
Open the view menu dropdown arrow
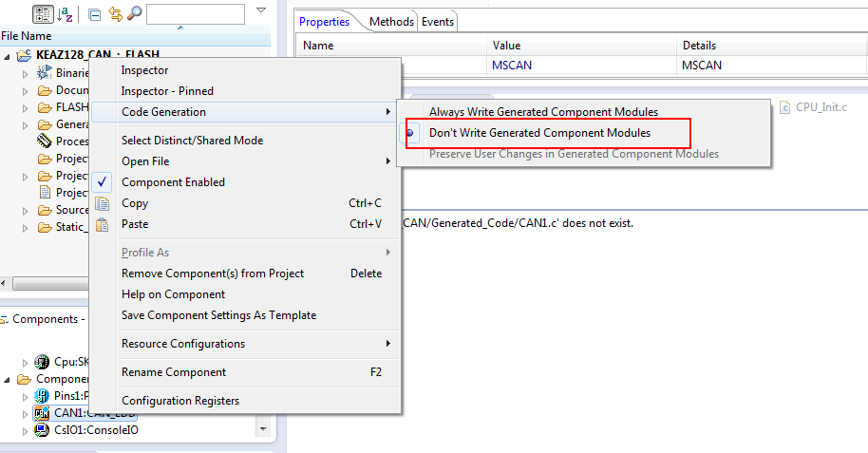click(x=261, y=11)
